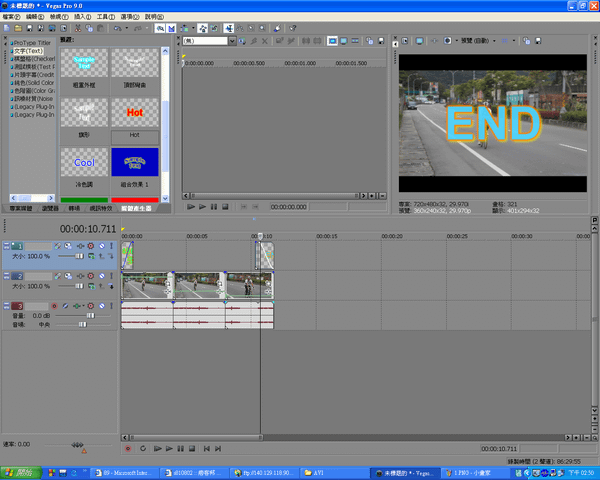Click Copy Snapshot icon in video preview
600x480 pixels.
click(x=527, y=41)
